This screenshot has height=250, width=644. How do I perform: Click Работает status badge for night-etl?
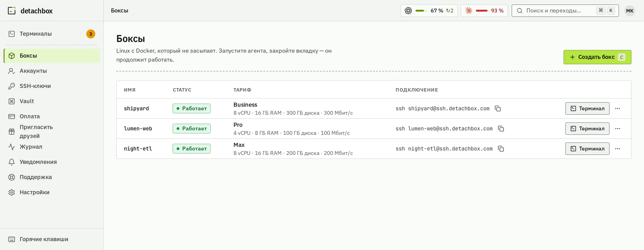(x=192, y=149)
